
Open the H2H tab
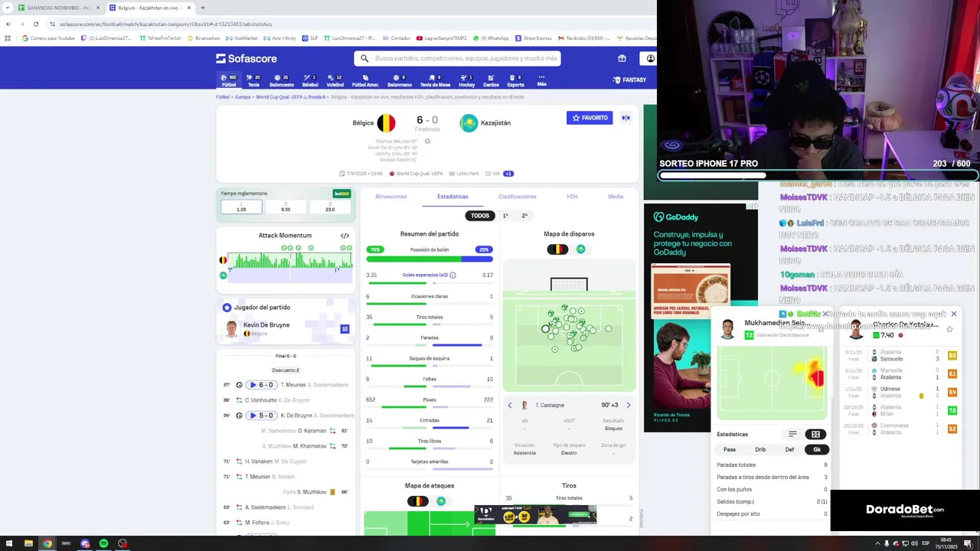click(572, 197)
